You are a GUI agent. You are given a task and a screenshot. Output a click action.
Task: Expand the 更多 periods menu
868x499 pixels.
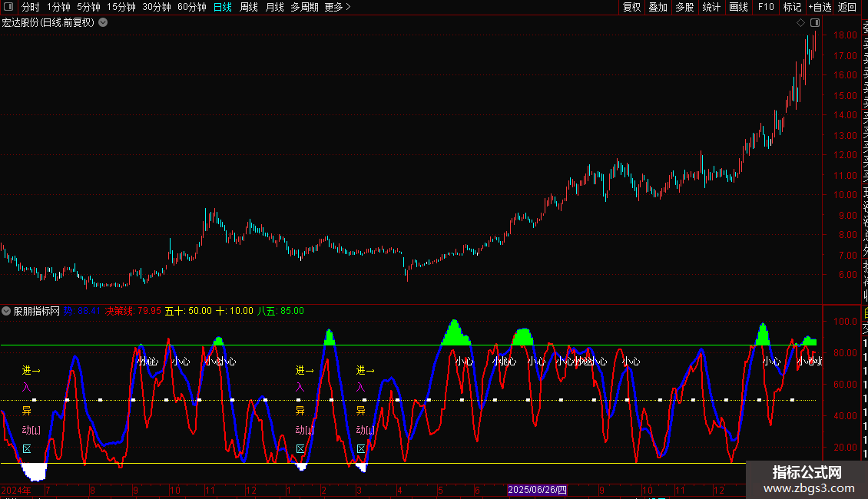[337, 7]
